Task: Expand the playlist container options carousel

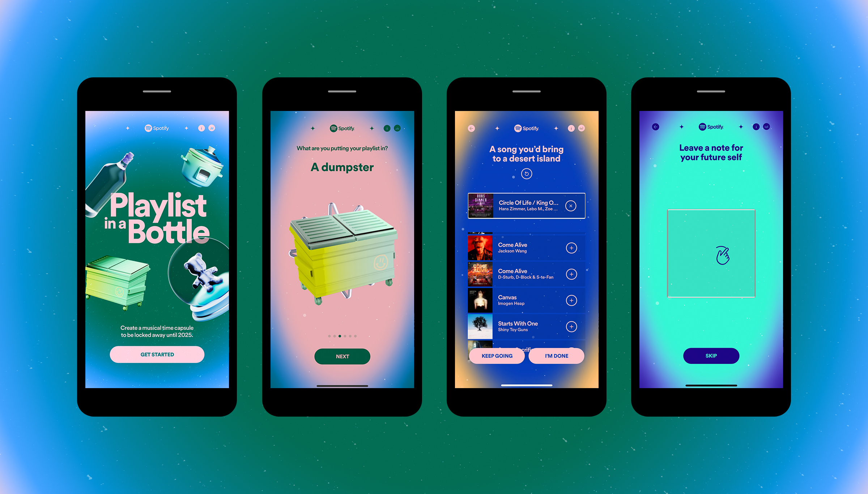Action: point(342,335)
